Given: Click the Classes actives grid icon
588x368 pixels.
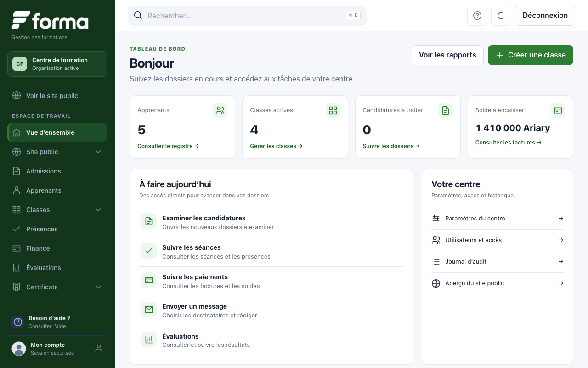Looking at the screenshot, I should [x=333, y=110].
